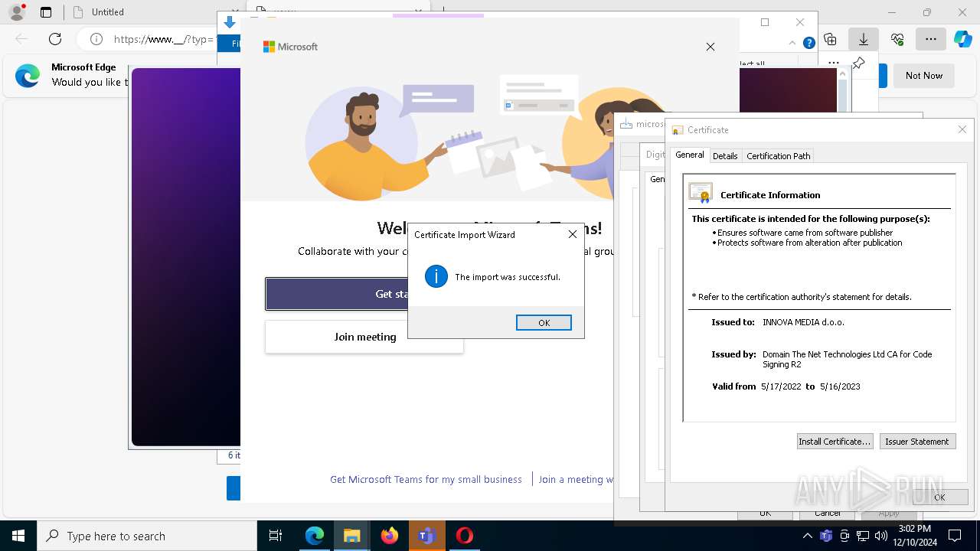Click the blue information icon in import dialog
Image resolution: width=980 pixels, height=551 pixels.
(436, 276)
